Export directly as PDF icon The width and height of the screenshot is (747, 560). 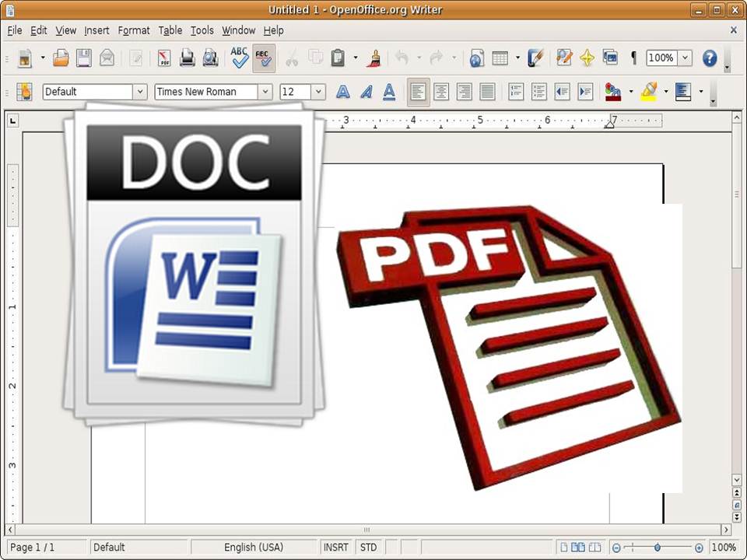(164, 58)
